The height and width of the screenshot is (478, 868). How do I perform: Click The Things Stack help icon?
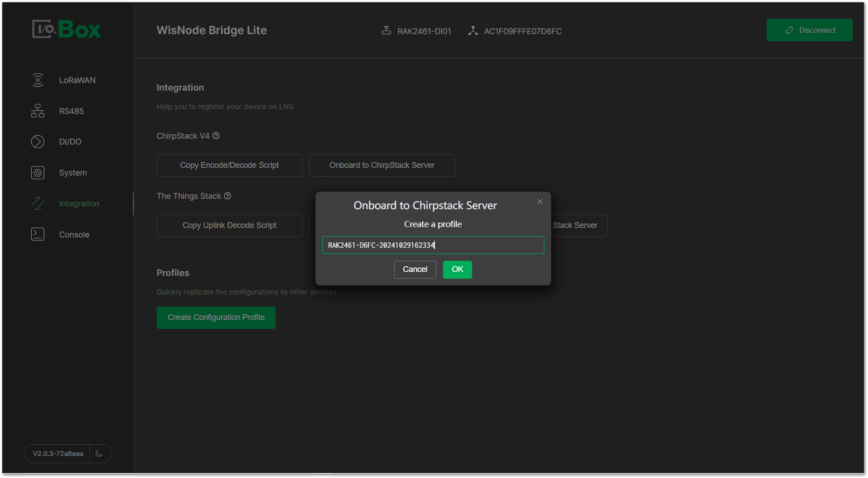228,196
